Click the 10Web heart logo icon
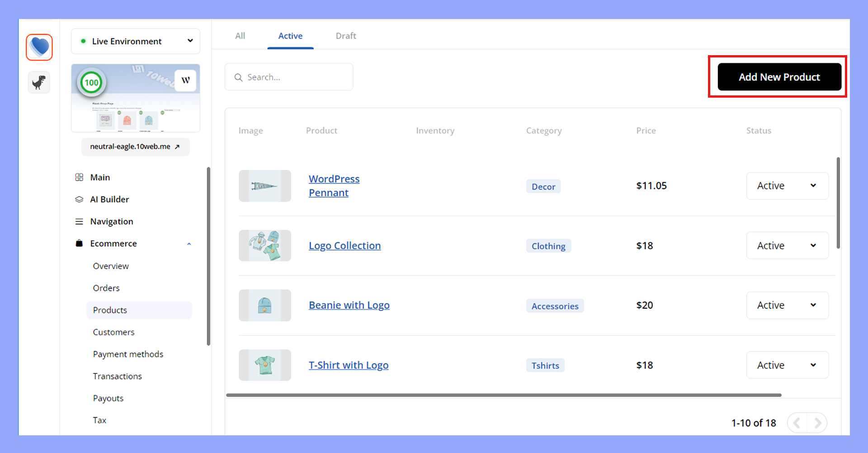Image resolution: width=868 pixels, height=453 pixels. click(39, 47)
